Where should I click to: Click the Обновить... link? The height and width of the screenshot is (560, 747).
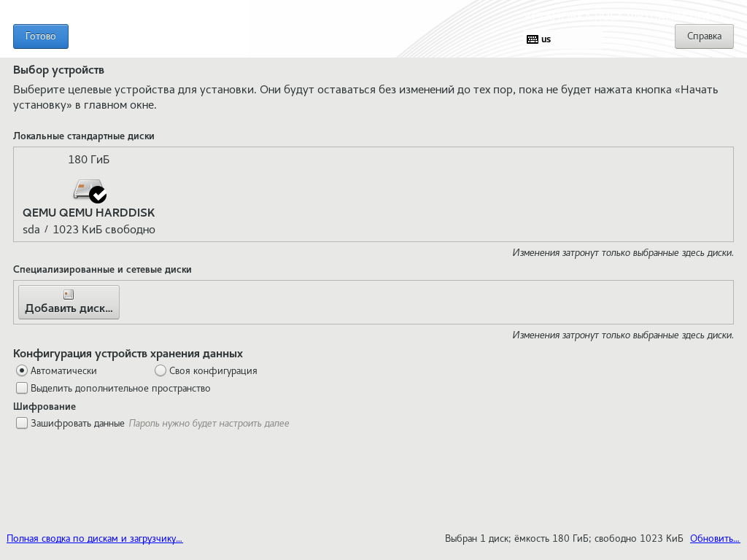[715, 539]
